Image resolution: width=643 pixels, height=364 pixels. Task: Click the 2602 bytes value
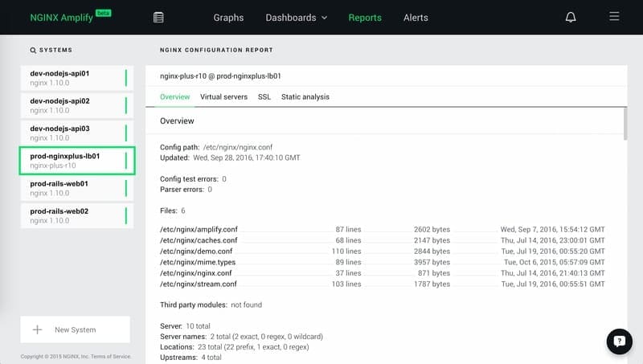click(432, 230)
